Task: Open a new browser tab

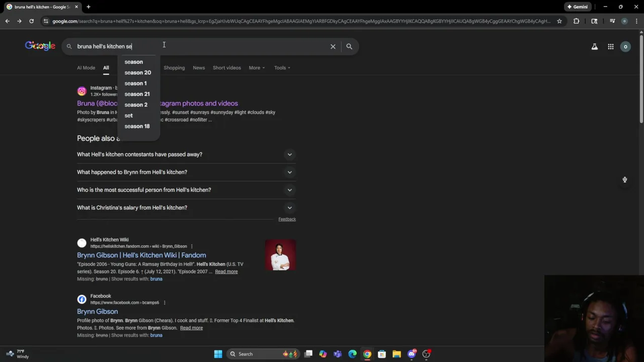Action: 88,7
